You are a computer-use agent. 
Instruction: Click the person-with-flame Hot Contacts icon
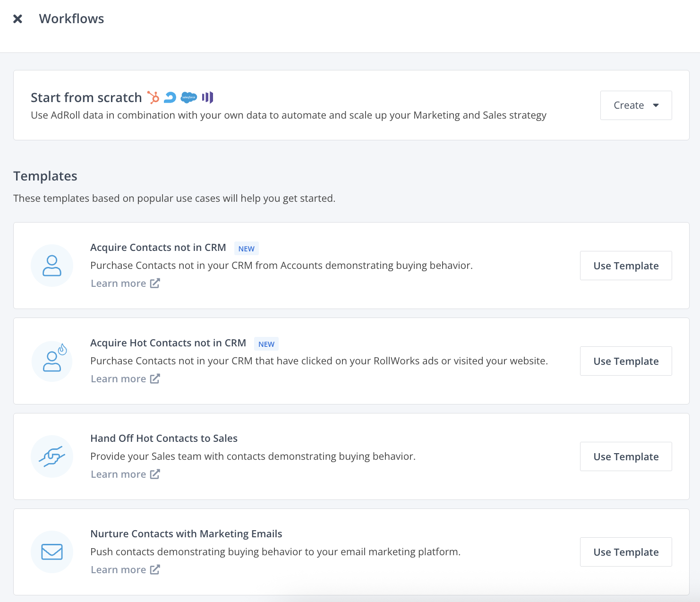tap(52, 361)
